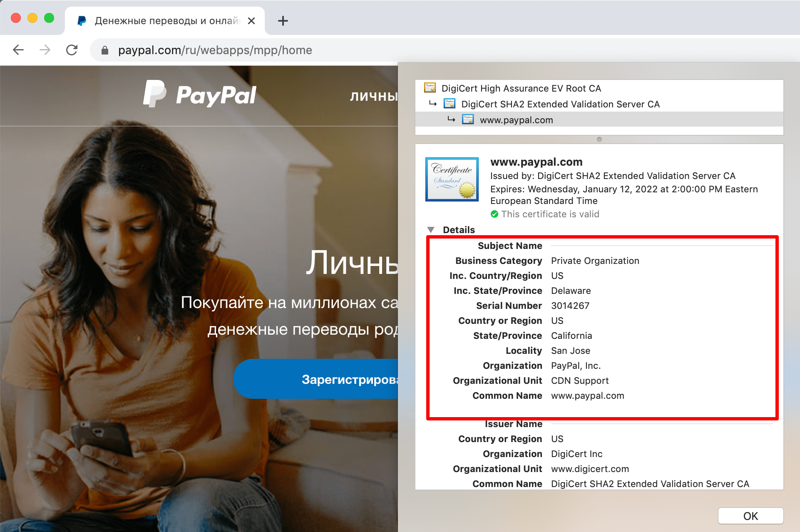Click the green valid checkmark icon
Screen dimensions: 800x532
click(x=494, y=214)
